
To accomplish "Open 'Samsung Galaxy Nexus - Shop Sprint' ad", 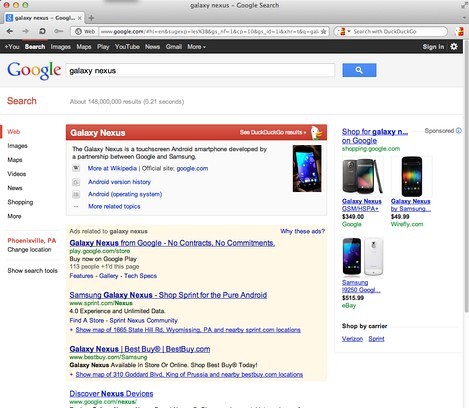I will coord(168,295).
